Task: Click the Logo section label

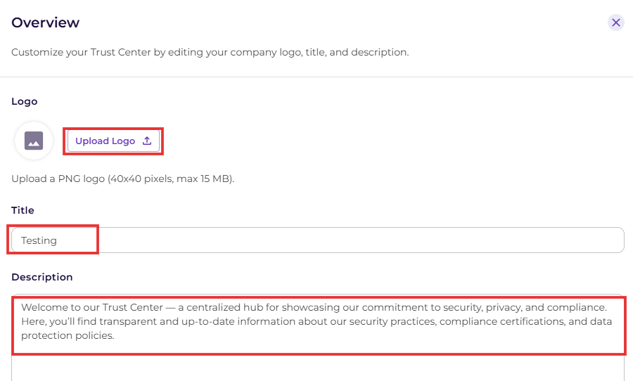Action: 24,101
